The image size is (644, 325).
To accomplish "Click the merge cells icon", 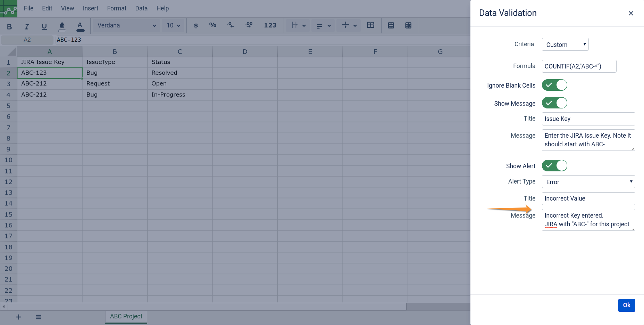I will [x=371, y=25].
